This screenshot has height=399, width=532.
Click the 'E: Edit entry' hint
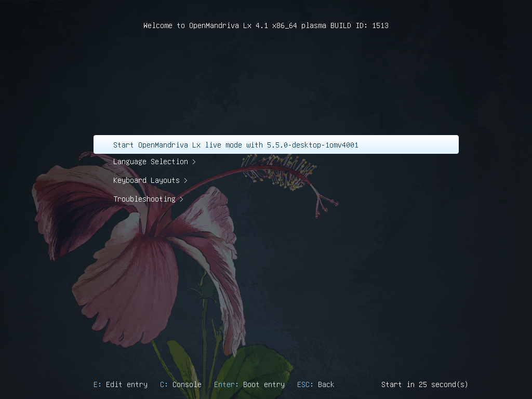pos(121,384)
